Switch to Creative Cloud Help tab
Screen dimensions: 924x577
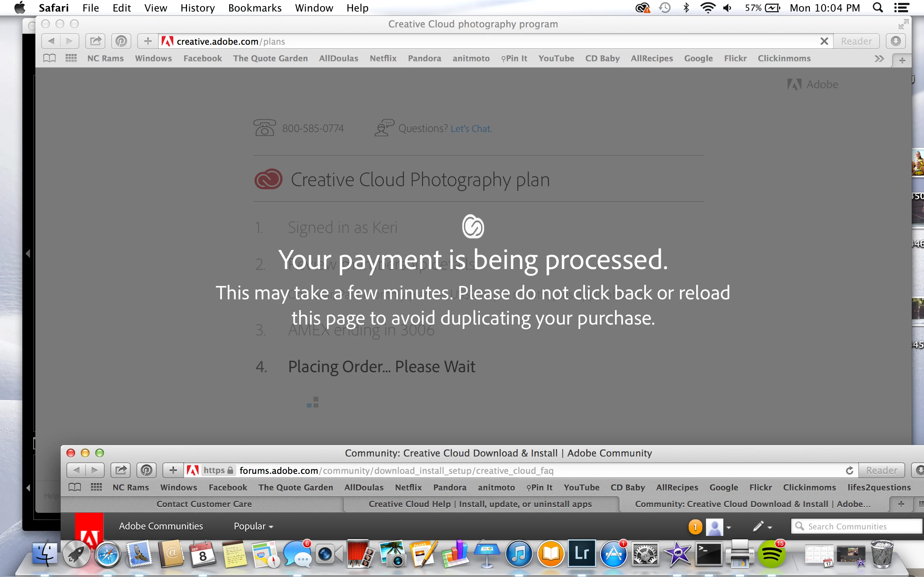pyautogui.click(x=480, y=504)
